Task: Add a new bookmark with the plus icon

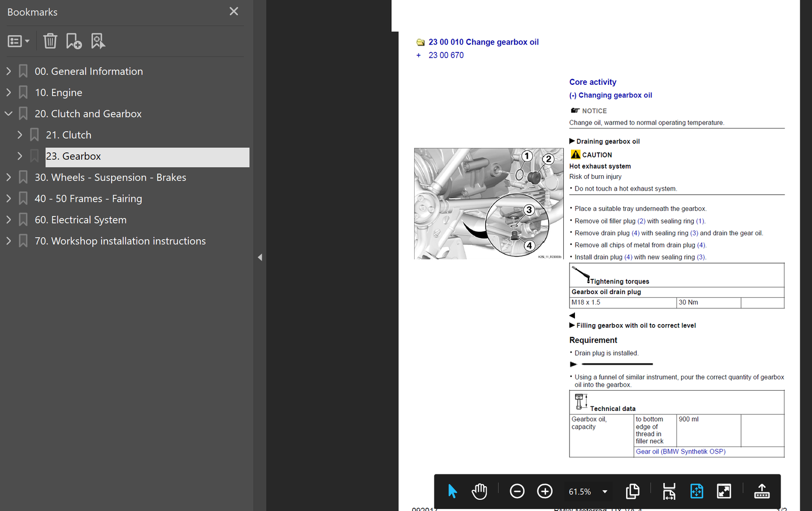Action: (74, 41)
